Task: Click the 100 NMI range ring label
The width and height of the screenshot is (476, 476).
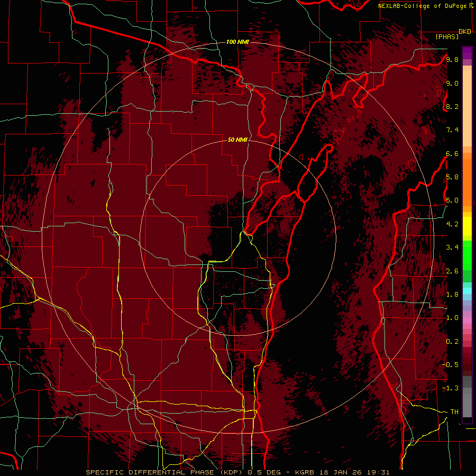Action: click(x=237, y=42)
